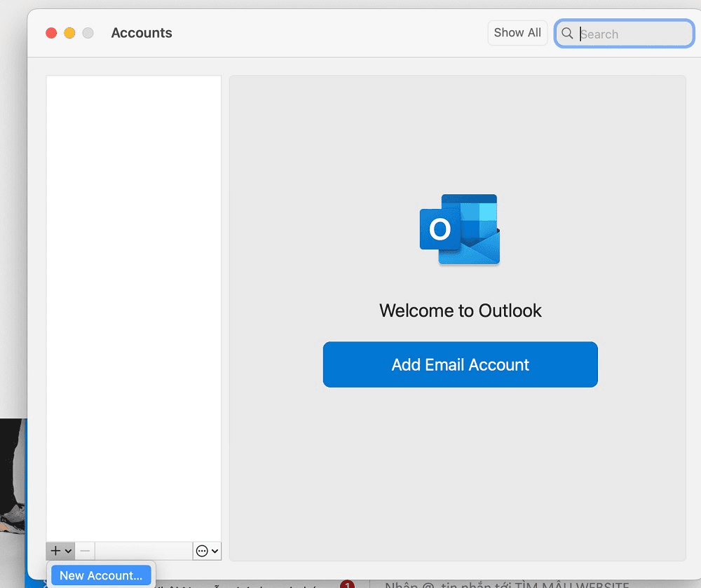Click the Accounts window title text
The height and width of the screenshot is (588, 701).
coord(142,33)
